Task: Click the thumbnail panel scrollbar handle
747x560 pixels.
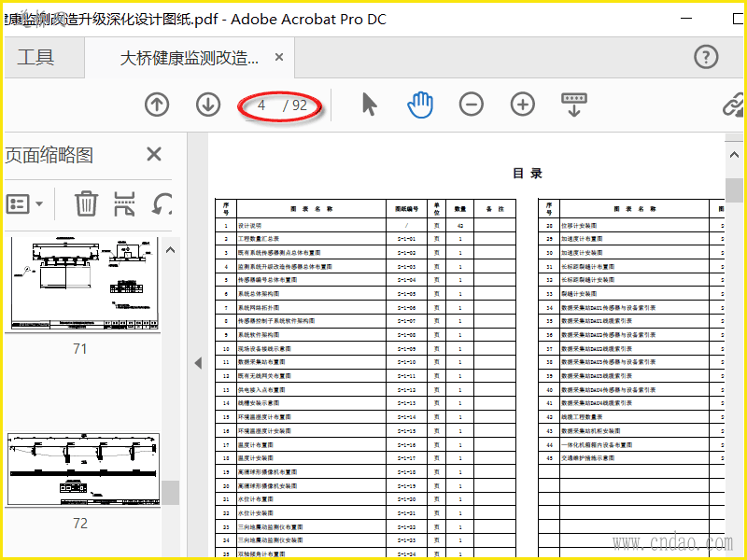Action: click(171, 493)
